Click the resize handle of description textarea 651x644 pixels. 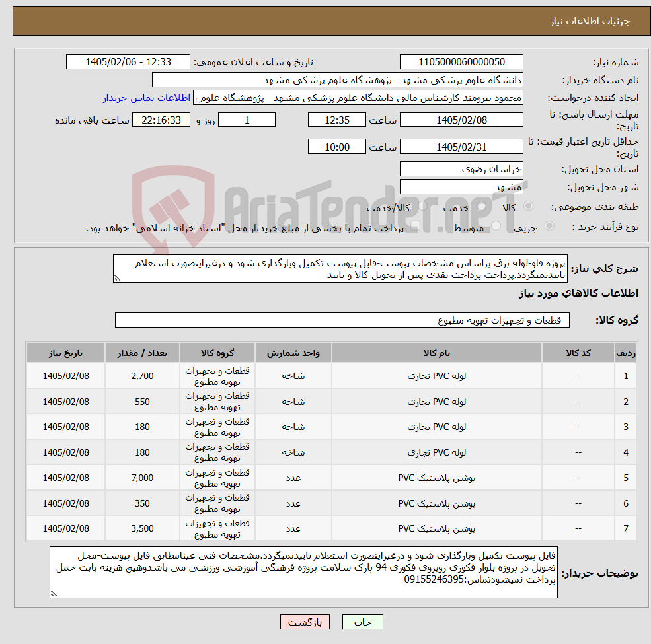117,279
